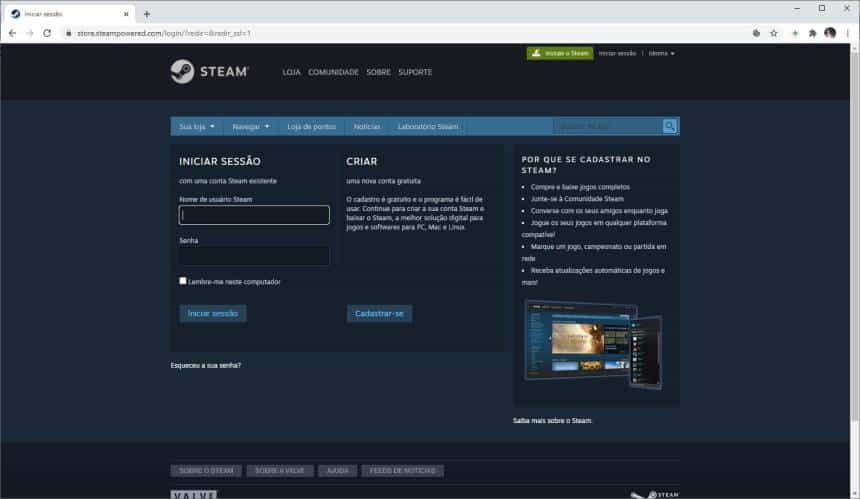Open the COMUNIDADE menu
Screen dimensions: 860x499
333,72
